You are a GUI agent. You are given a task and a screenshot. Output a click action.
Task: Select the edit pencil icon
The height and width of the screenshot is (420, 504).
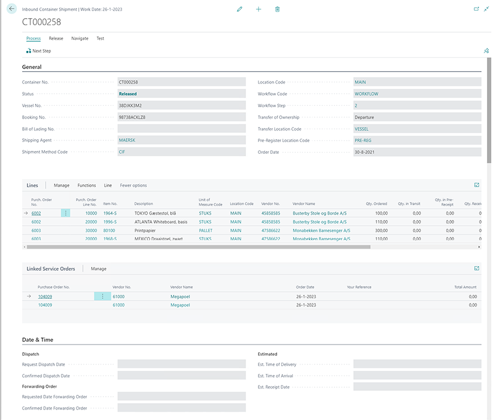pyautogui.click(x=239, y=9)
